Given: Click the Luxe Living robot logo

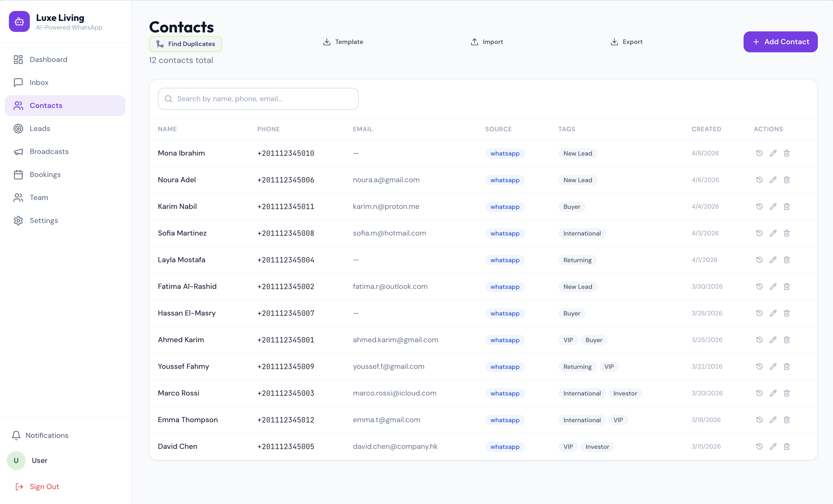Looking at the screenshot, I should (19, 21).
